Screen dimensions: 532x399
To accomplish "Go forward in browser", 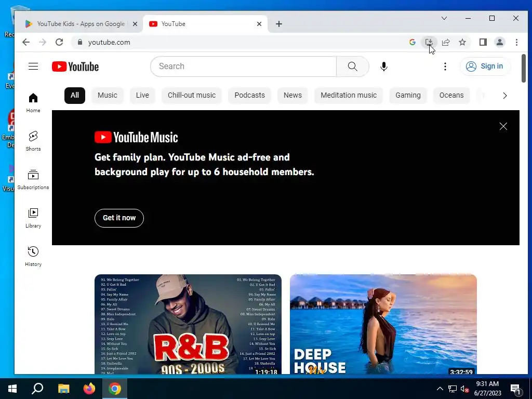I will point(43,42).
